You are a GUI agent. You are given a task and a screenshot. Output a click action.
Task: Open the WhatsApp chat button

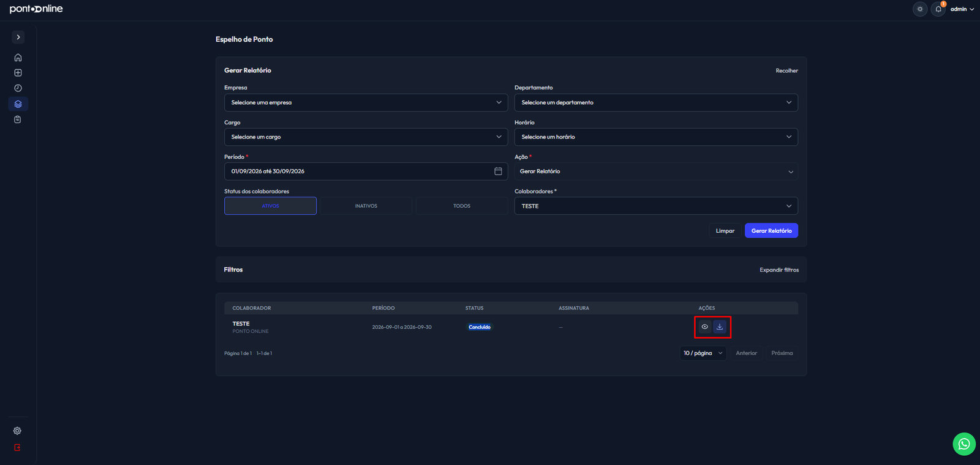(964, 444)
